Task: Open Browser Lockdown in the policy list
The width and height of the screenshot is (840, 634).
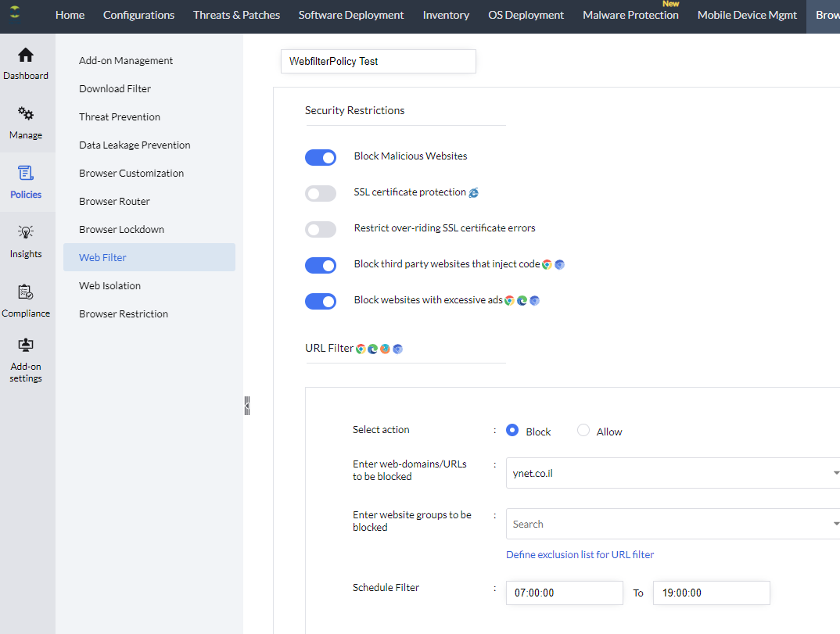Action: tap(121, 229)
